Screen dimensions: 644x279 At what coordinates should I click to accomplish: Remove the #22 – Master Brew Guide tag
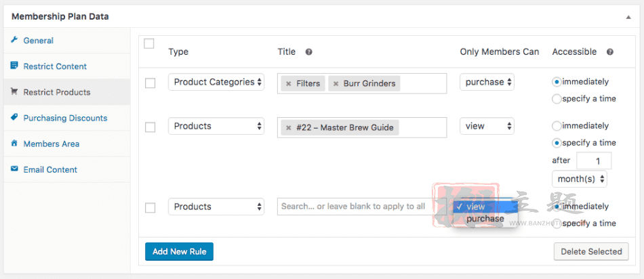[288, 127]
